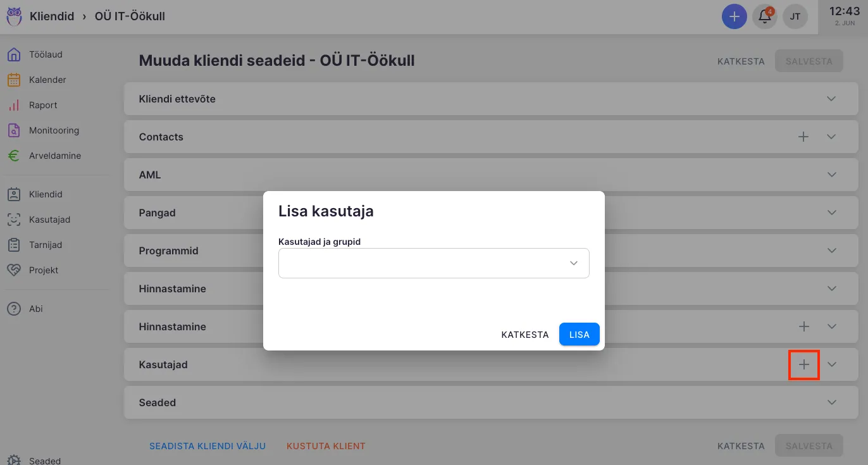This screenshot has width=868, height=465.
Task: Open Tarnijad in sidebar menu
Action: [x=46, y=245]
